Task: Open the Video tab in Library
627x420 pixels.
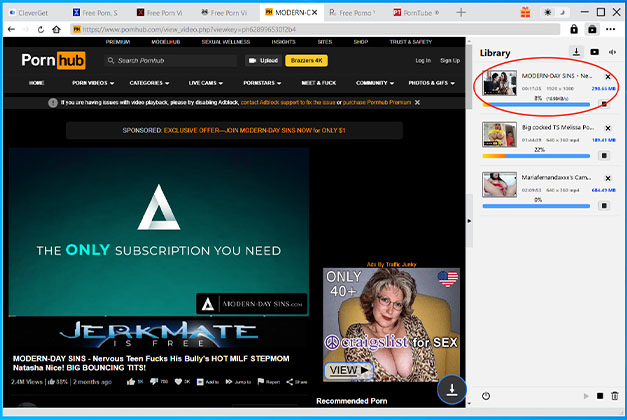Action: 595,52
